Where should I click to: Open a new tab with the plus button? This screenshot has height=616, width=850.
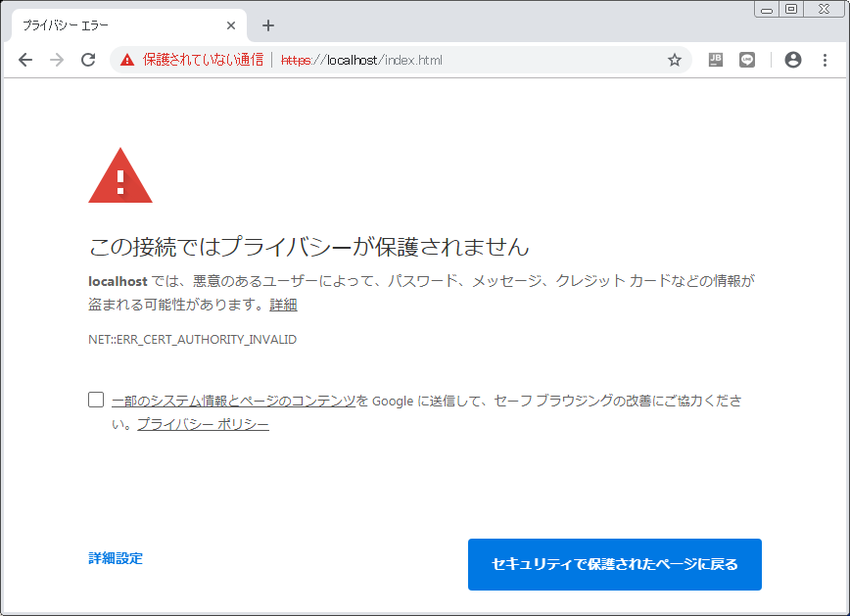tap(268, 25)
